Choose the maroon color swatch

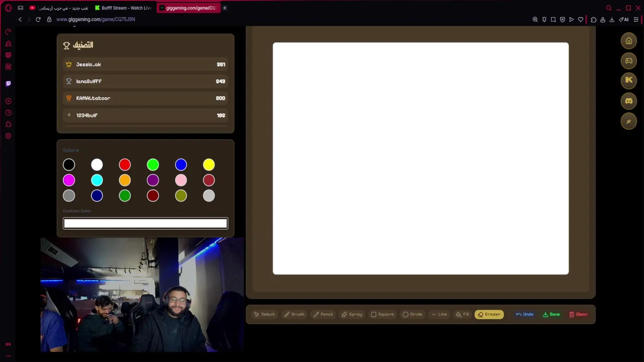pos(153,196)
